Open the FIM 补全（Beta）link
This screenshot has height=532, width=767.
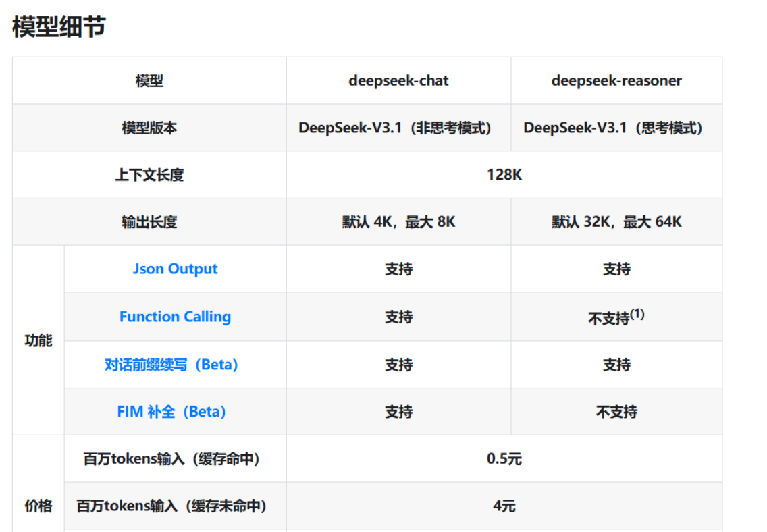pos(171,412)
